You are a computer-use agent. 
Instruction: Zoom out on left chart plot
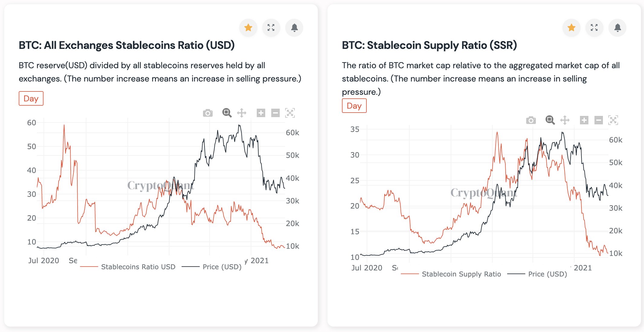[275, 113]
